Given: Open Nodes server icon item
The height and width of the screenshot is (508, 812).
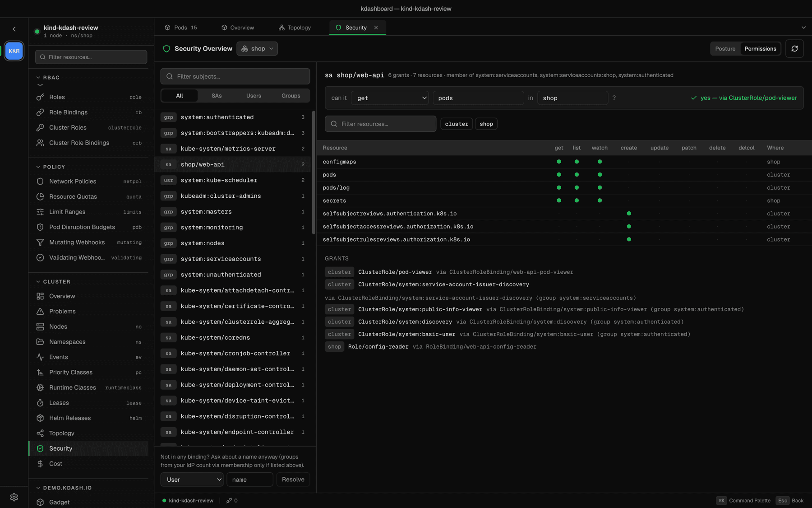Looking at the screenshot, I should (88, 326).
